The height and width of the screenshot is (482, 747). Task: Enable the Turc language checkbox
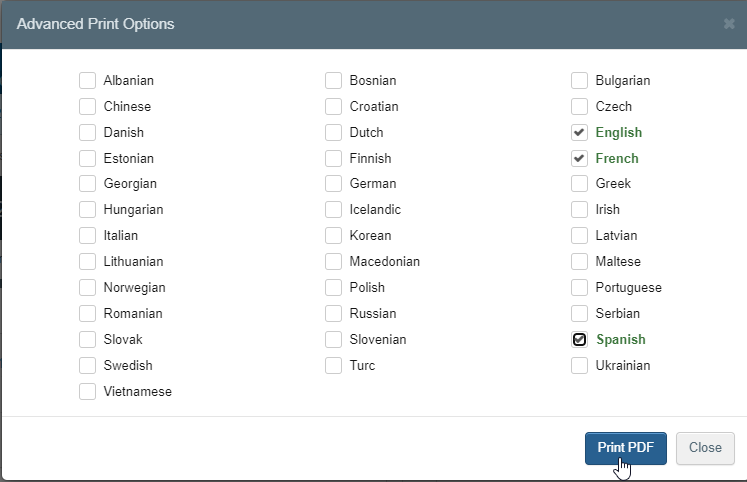333,365
